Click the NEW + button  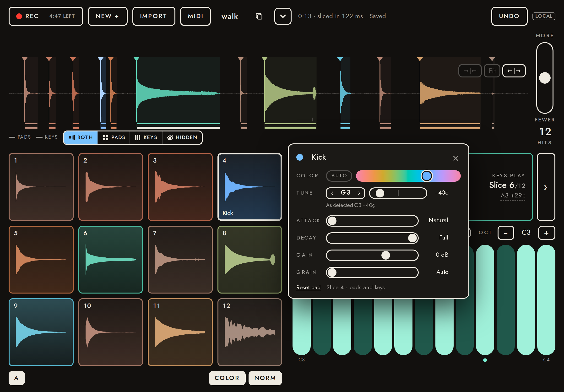pos(108,16)
